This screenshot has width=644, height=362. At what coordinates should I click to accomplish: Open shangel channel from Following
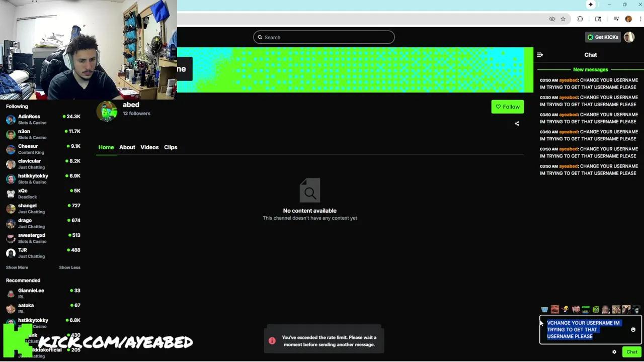coord(43,209)
